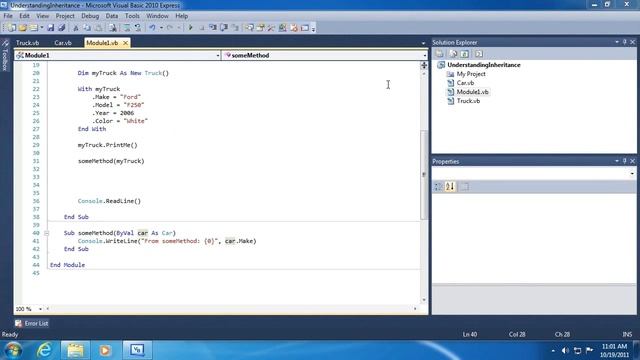Click the Step Over debug icon

click(x=224, y=28)
